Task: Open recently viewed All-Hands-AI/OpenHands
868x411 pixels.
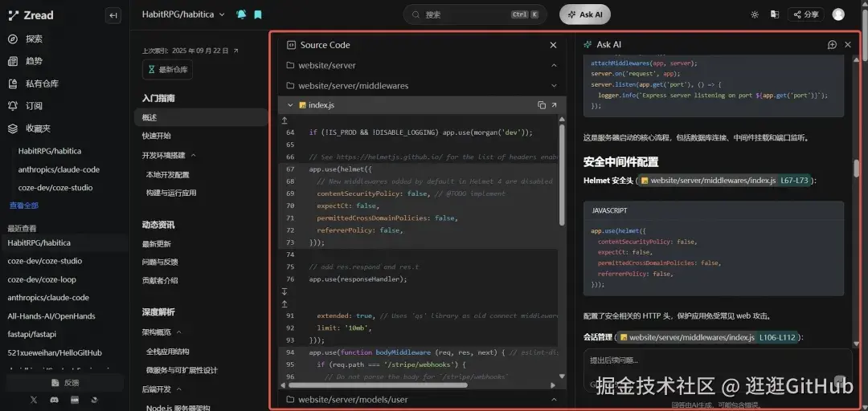Action: [51, 315]
